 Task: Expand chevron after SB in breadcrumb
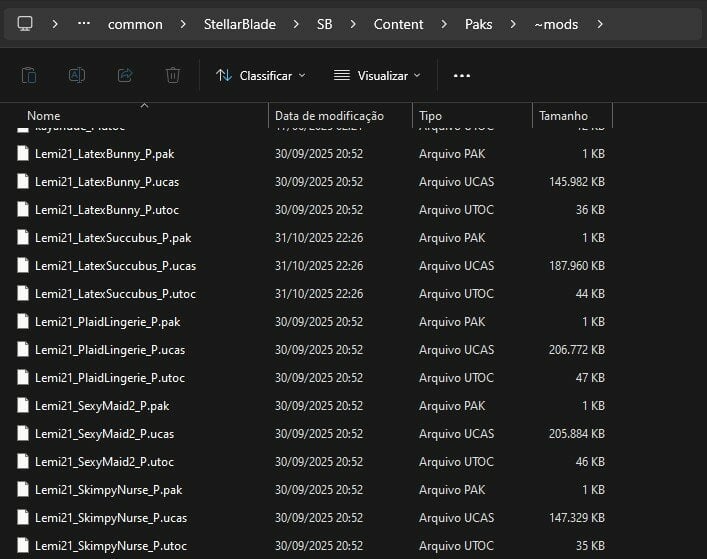[x=353, y=24]
